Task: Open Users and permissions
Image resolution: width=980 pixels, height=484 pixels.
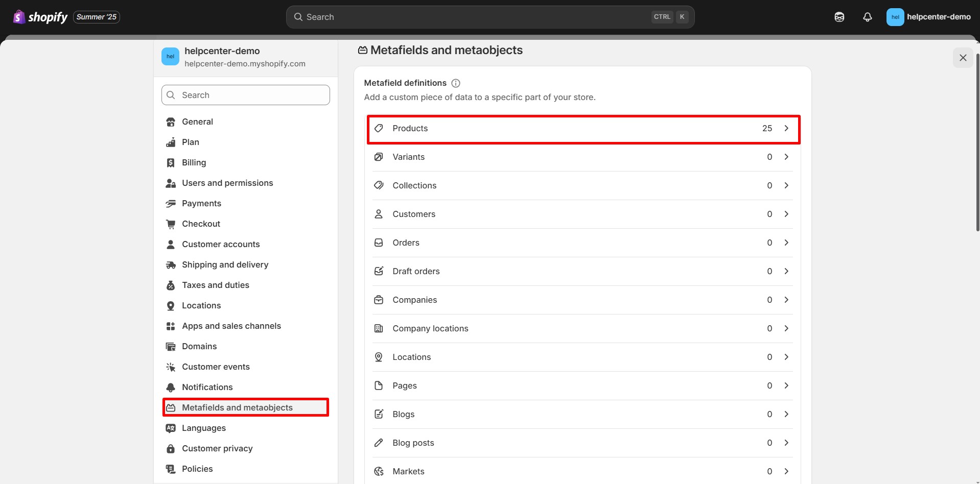Action: (246, 183)
